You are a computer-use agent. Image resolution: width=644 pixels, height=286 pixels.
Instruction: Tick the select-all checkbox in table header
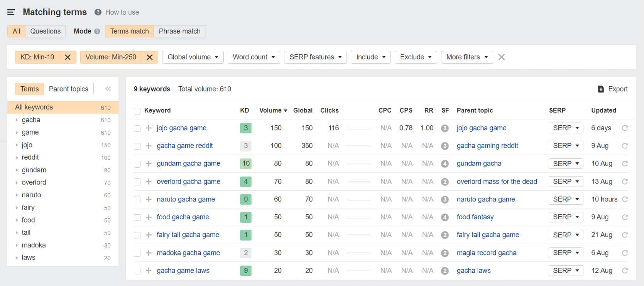137,111
